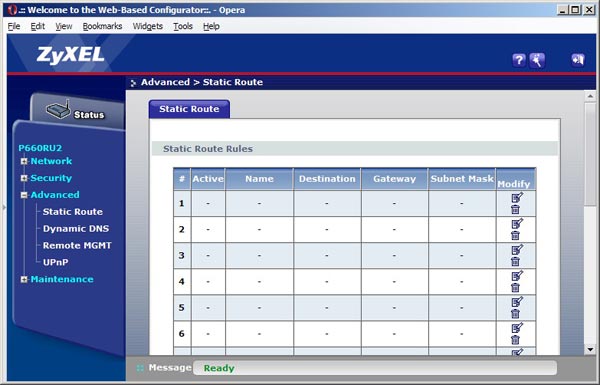Click the scrollbar down arrow

click(590, 349)
